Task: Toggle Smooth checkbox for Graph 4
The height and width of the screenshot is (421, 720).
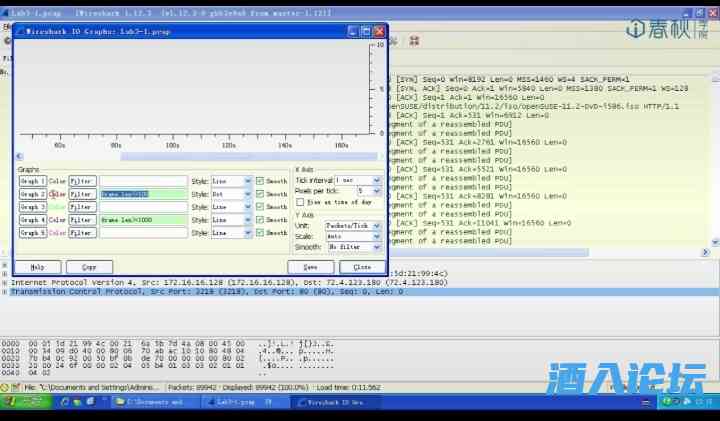Action: click(x=260, y=219)
